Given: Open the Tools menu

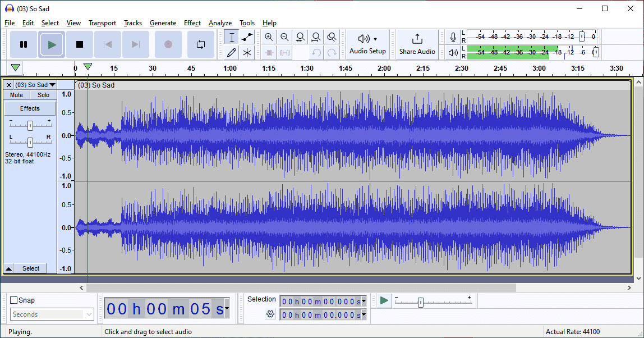Looking at the screenshot, I should pos(247,23).
